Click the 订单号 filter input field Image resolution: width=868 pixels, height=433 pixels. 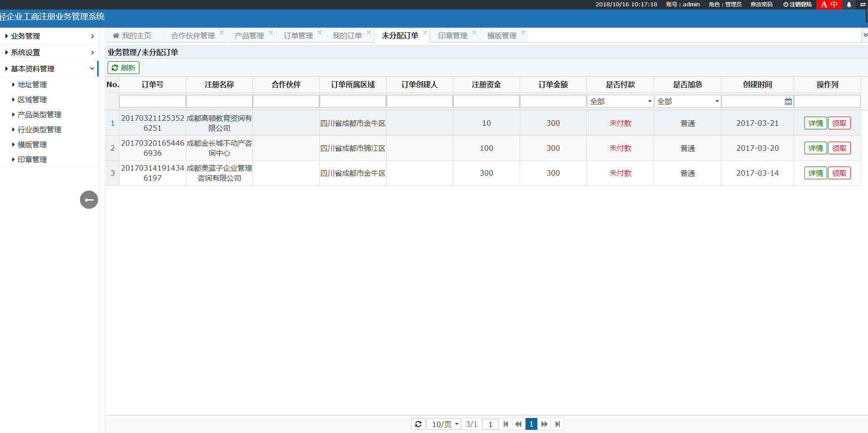point(152,101)
